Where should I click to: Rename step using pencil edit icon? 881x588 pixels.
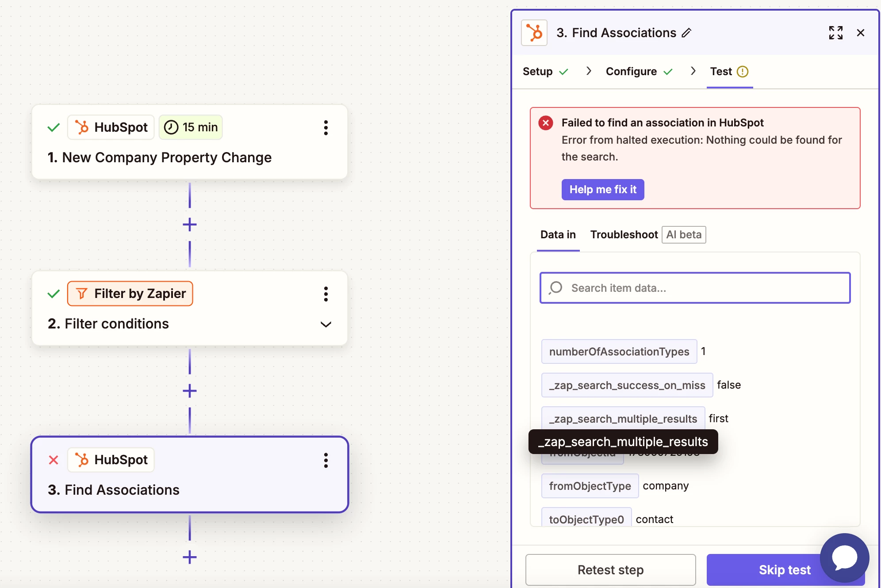pos(686,33)
